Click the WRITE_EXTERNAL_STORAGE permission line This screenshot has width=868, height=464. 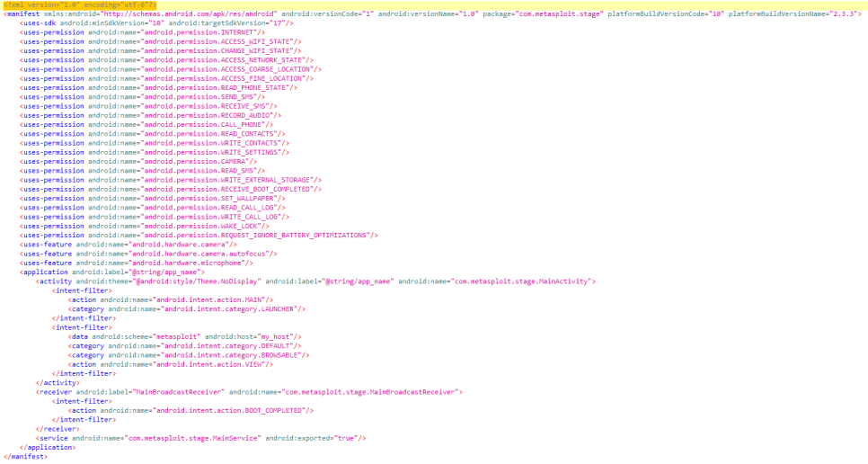click(171, 180)
